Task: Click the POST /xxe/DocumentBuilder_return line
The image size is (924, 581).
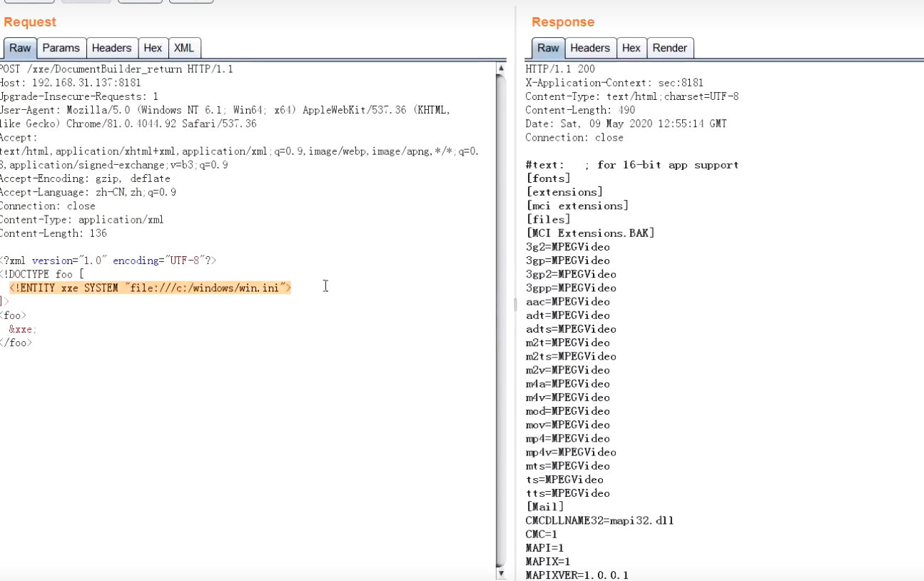Action: pyautogui.click(x=116, y=69)
